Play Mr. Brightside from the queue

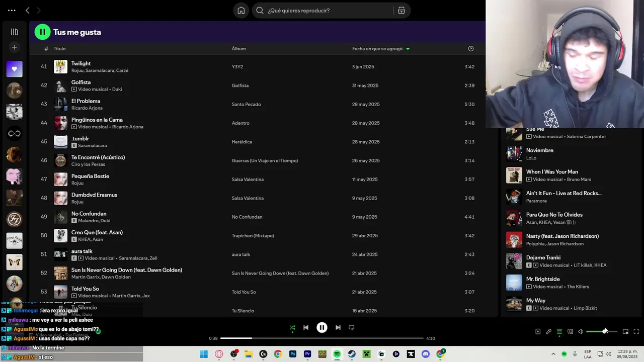click(543, 279)
